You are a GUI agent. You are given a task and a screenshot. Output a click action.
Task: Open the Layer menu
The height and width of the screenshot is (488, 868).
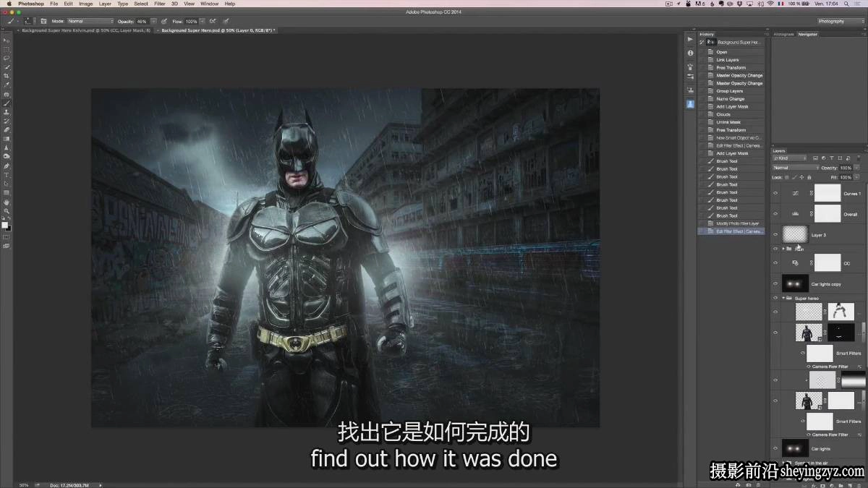105,4
